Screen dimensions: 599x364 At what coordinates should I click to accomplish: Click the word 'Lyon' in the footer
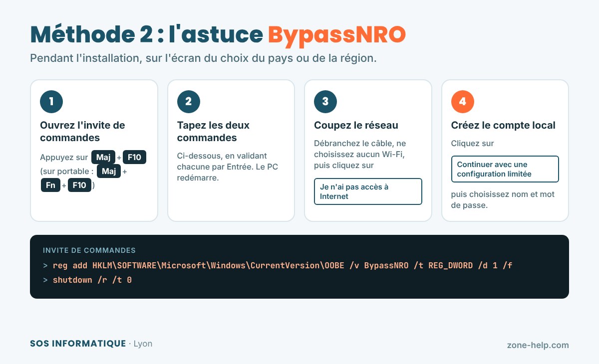click(x=143, y=344)
